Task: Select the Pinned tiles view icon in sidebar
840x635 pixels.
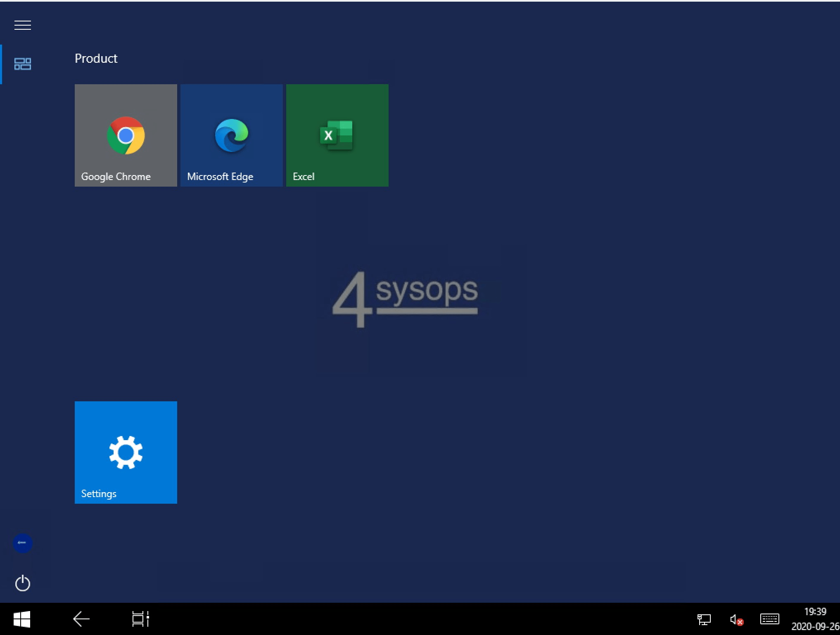Action: pos(23,64)
